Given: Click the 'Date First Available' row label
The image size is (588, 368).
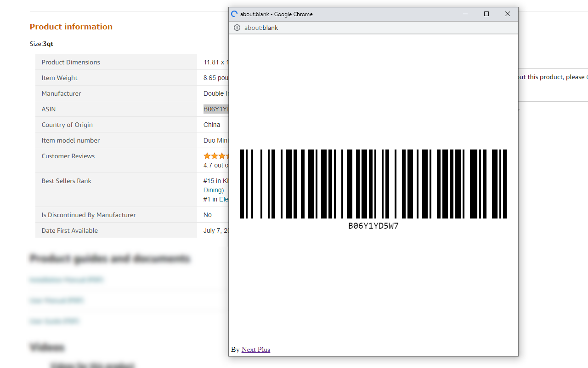Looking at the screenshot, I should pos(70,230).
